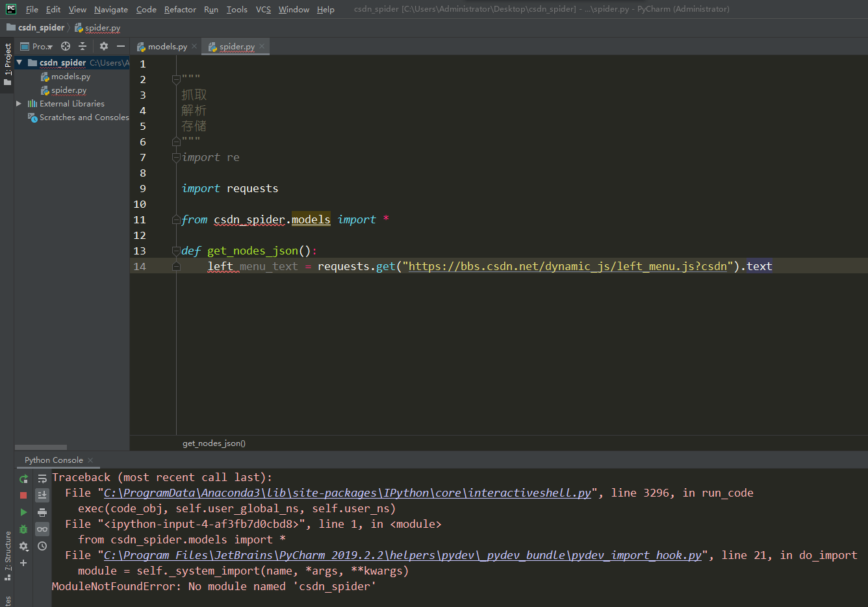This screenshot has height=607, width=868.
Task: Select the Python Console tab
Action: coord(54,460)
